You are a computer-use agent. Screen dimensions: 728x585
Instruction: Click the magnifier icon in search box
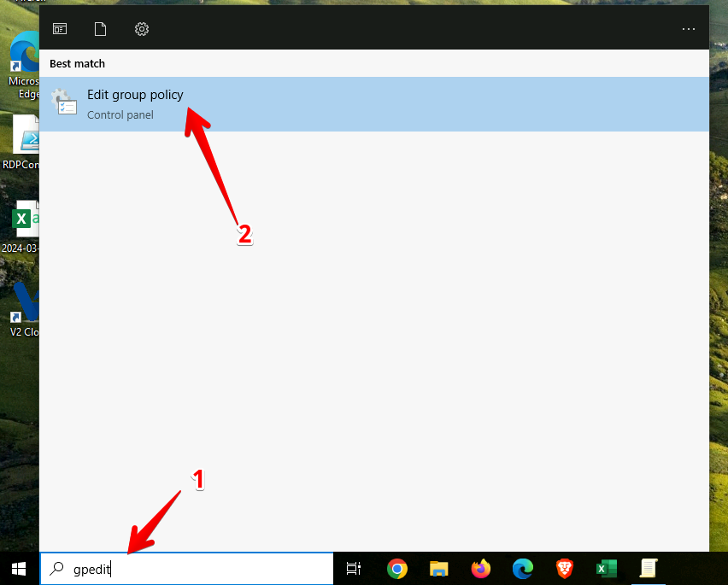pyautogui.click(x=57, y=569)
